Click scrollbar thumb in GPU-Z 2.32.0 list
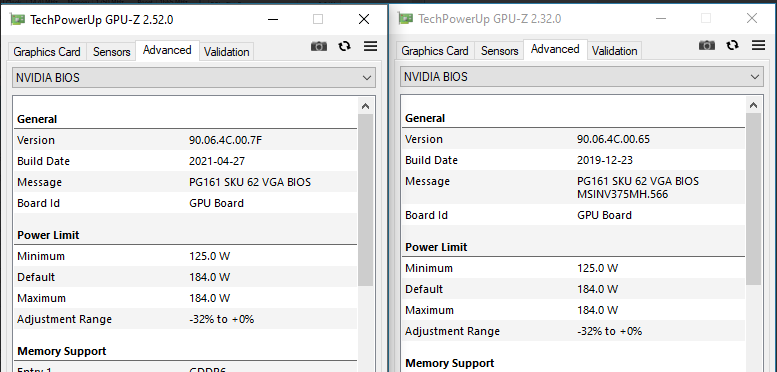The image size is (777, 372). [753, 199]
